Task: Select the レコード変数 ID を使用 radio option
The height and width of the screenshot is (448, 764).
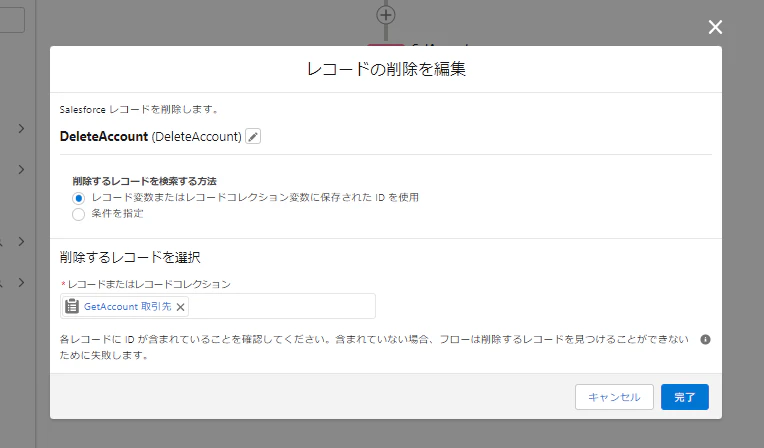Action: coord(78,198)
